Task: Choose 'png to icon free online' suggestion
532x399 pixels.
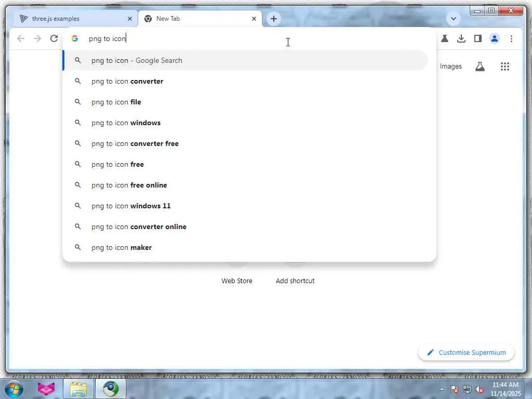Action: tap(245, 185)
